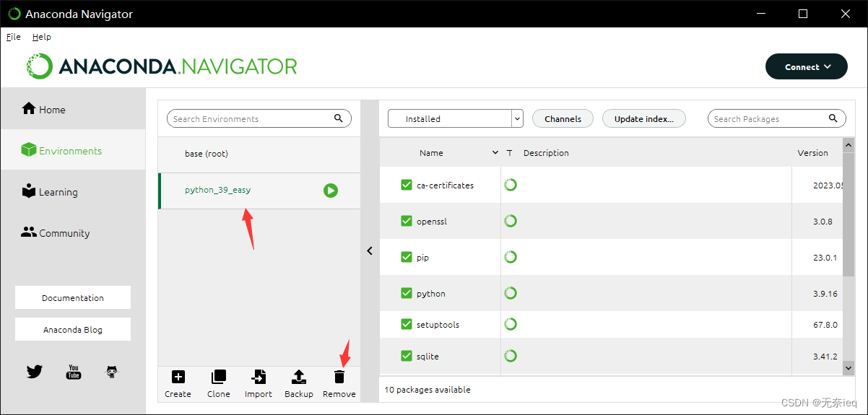Click the Backup environment icon
Screen dimensions: 868x415
(298, 377)
